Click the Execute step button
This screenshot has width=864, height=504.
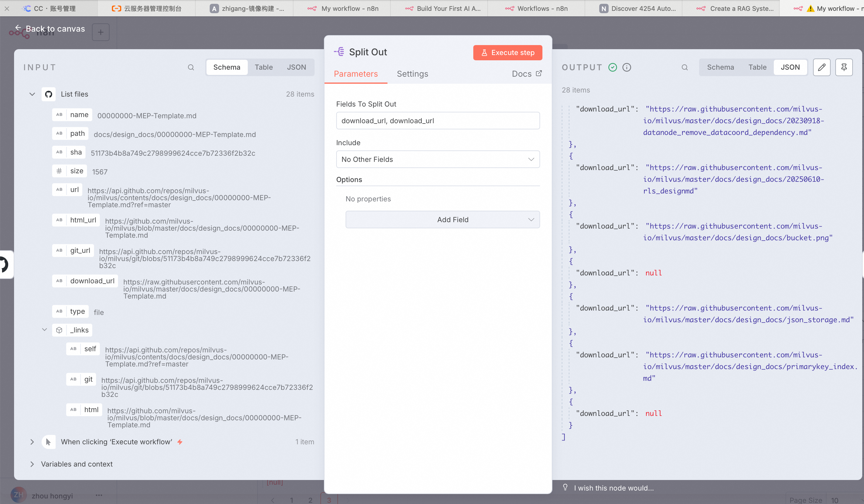(x=508, y=53)
